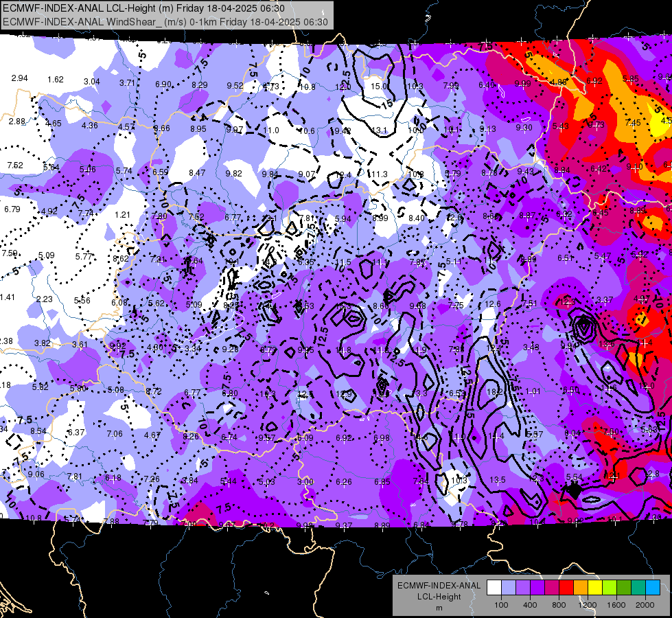The height and width of the screenshot is (618, 672).
Task: Click the grid value 12.6
Action: point(493,304)
